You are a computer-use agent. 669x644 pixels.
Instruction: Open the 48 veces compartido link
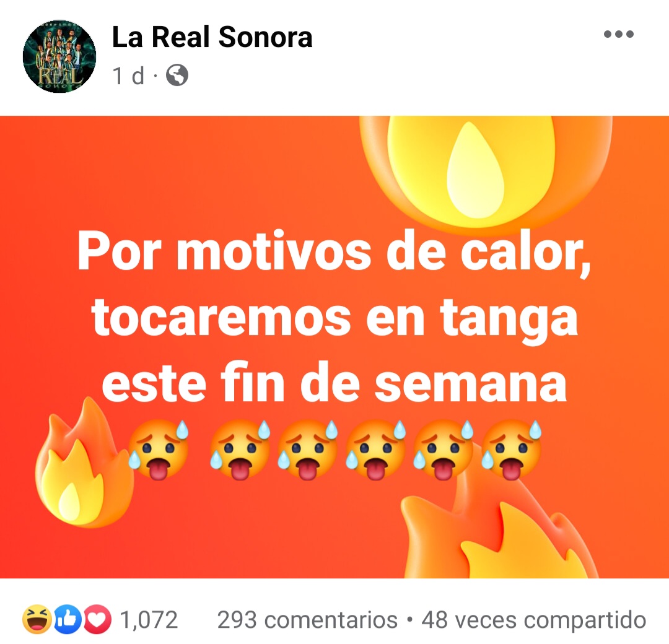[x=534, y=620]
